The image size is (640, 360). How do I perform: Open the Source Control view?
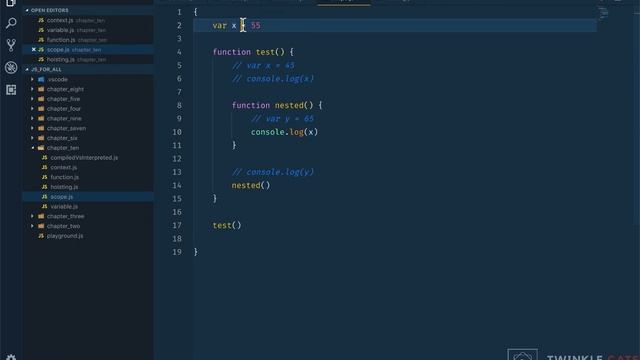click(11, 45)
